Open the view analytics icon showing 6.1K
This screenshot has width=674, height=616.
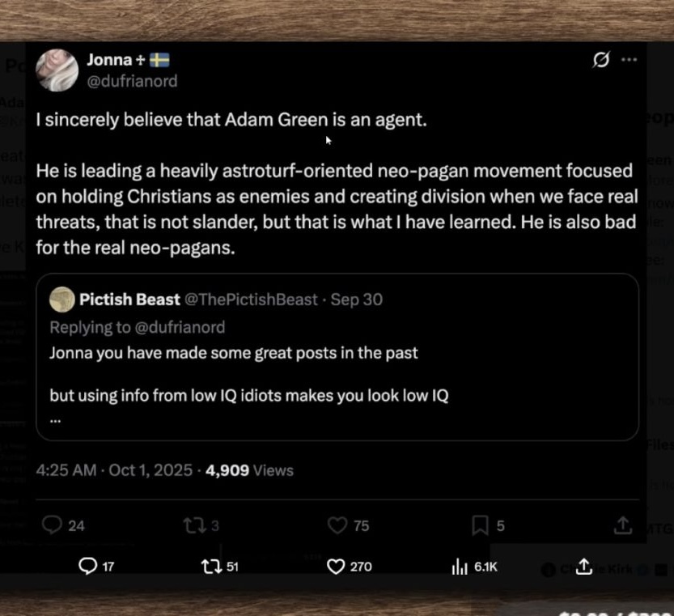(459, 567)
